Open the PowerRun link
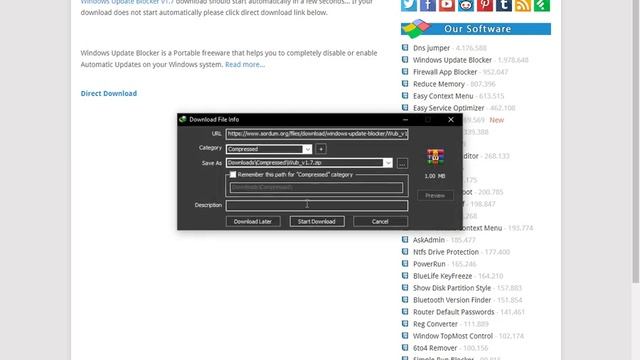The image size is (640, 360). click(x=429, y=264)
